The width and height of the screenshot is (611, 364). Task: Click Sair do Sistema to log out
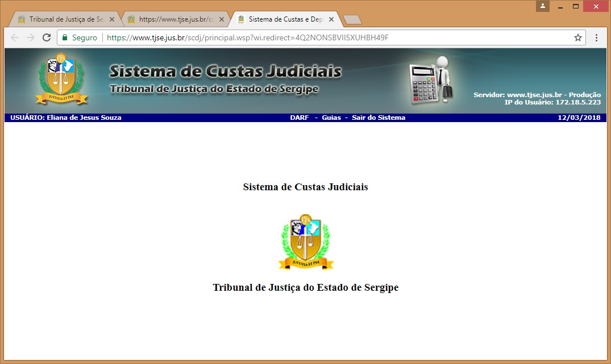[x=379, y=118]
